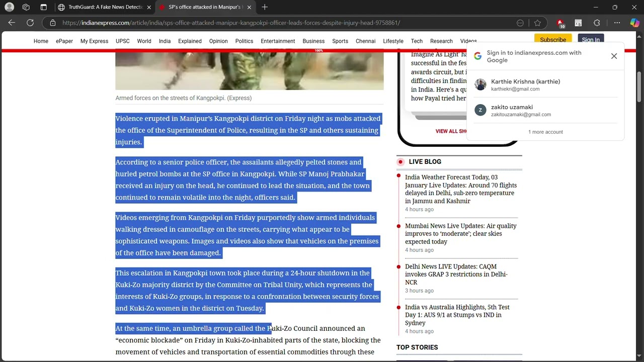
Task: Open the Tech section
Action: [417, 41]
